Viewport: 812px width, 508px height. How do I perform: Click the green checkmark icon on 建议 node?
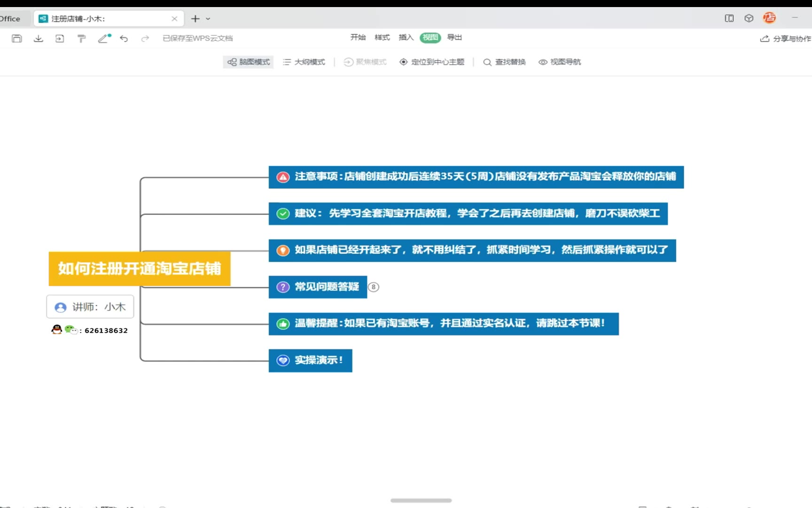pyautogui.click(x=283, y=214)
